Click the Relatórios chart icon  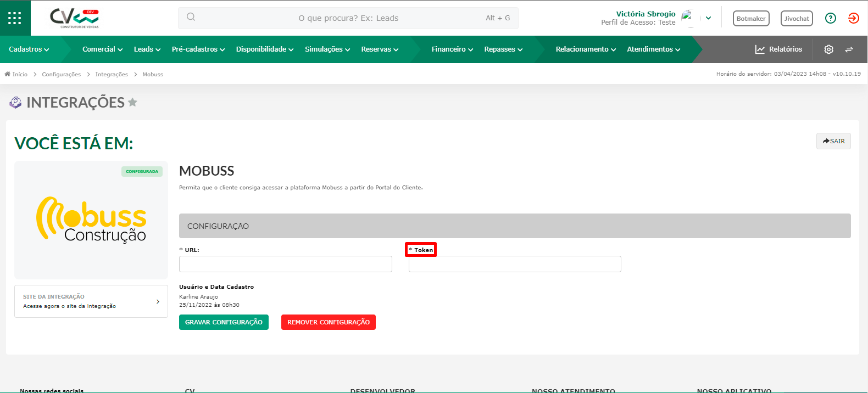coord(760,49)
